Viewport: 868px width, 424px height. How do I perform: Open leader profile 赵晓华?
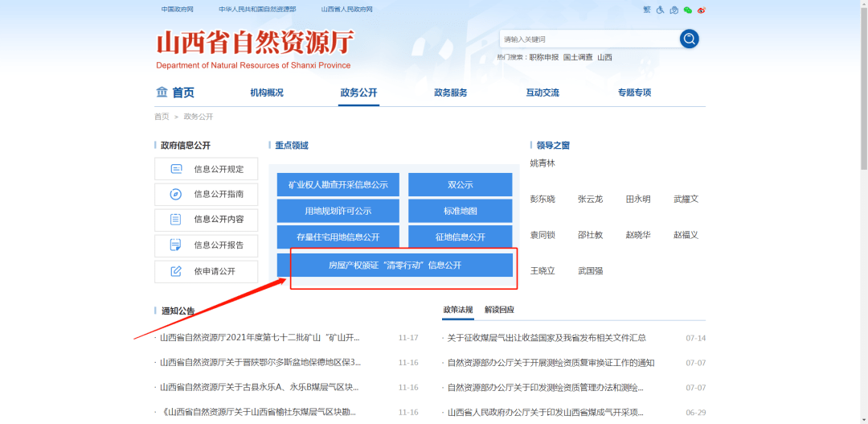tap(638, 235)
